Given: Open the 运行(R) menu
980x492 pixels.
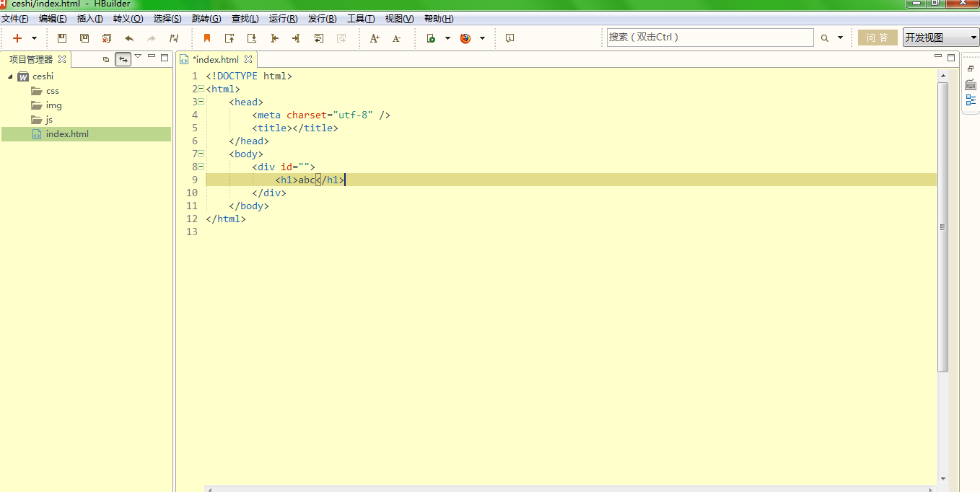Looking at the screenshot, I should (283, 19).
